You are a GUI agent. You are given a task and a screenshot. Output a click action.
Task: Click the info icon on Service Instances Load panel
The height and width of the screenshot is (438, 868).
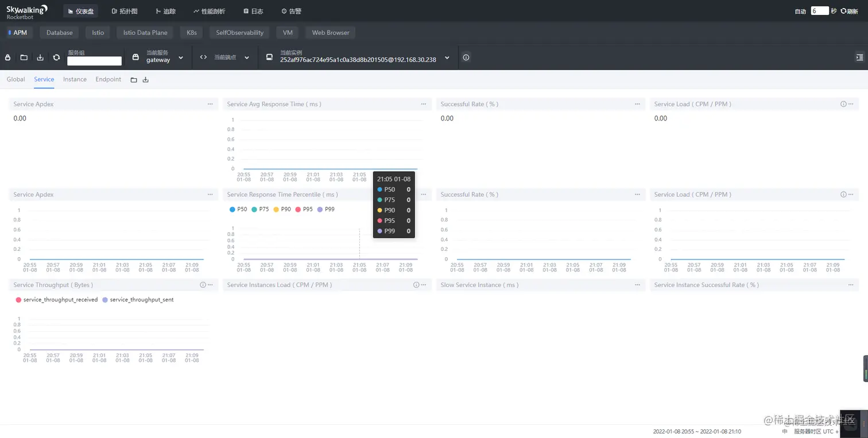[x=416, y=285]
